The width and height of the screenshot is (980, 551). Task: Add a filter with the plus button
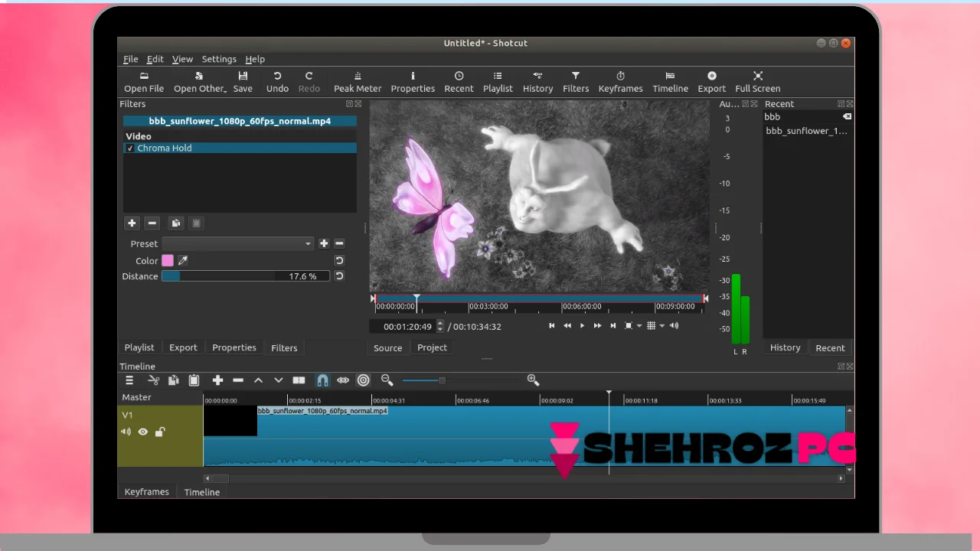[132, 223]
